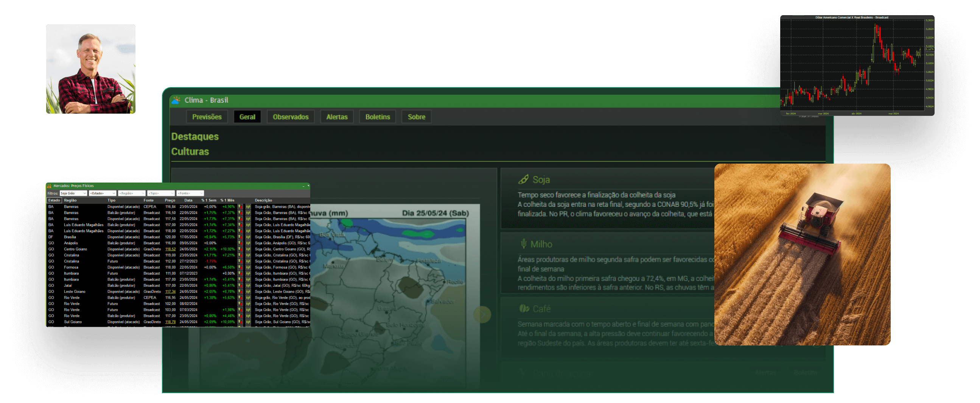The image size is (980, 403).
Task: Click variation arrows icon in Sul Goiano row
Action: [240, 322]
